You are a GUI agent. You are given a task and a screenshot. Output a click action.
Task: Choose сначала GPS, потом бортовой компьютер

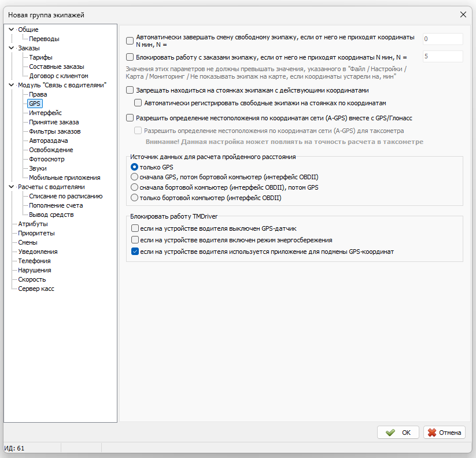pos(134,177)
